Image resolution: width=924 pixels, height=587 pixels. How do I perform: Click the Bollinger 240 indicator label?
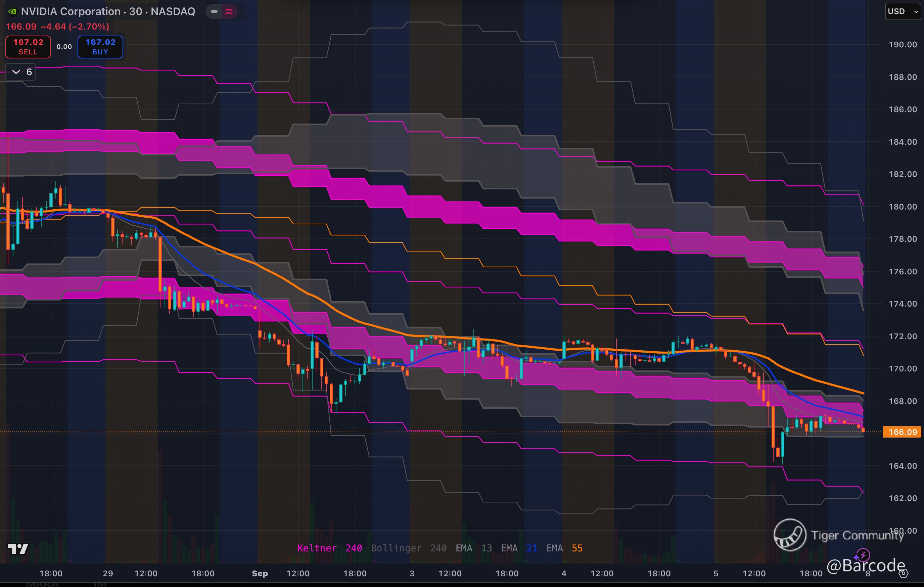click(409, 548)
